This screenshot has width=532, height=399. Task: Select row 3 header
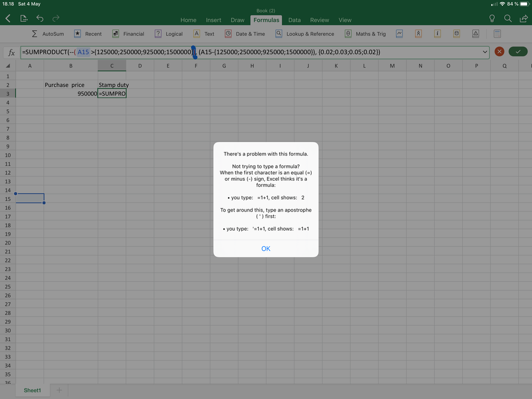click(8, 94)
